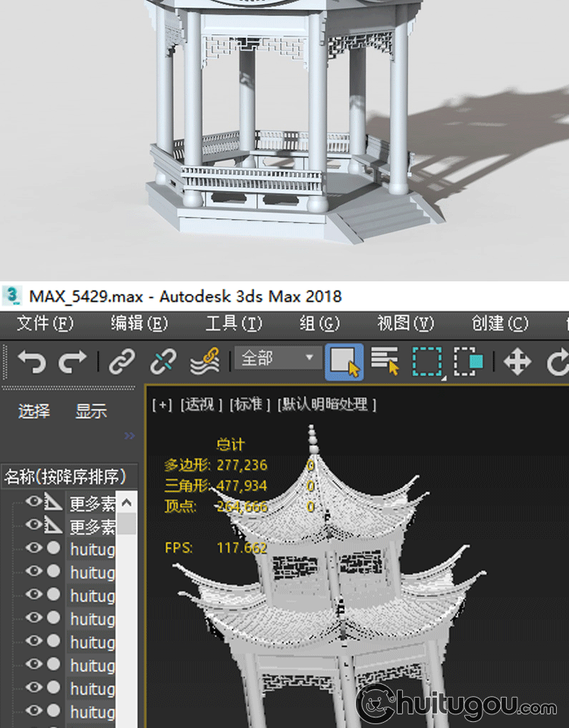Open the [透视] viewport view menu

pyautogui.click(x=201, y=405)
